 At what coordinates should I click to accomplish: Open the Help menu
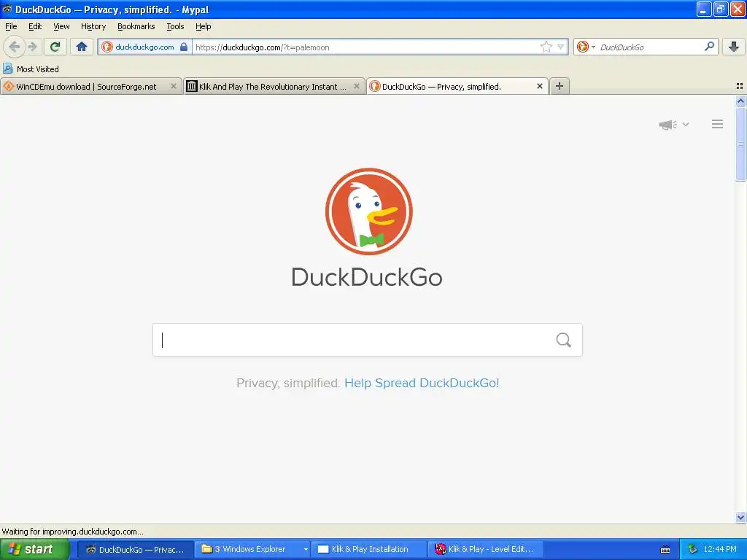pos(204,26)
